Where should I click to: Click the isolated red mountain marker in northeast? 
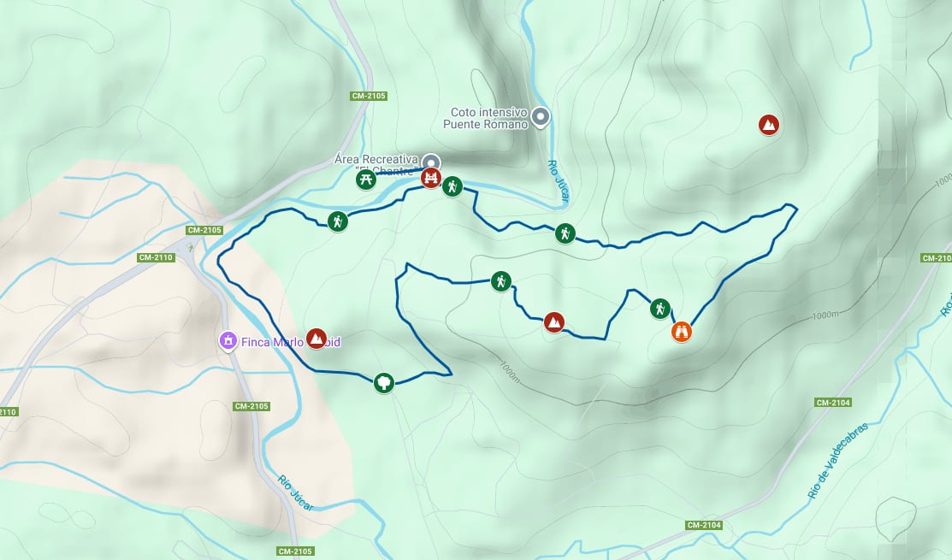point(769,125)
